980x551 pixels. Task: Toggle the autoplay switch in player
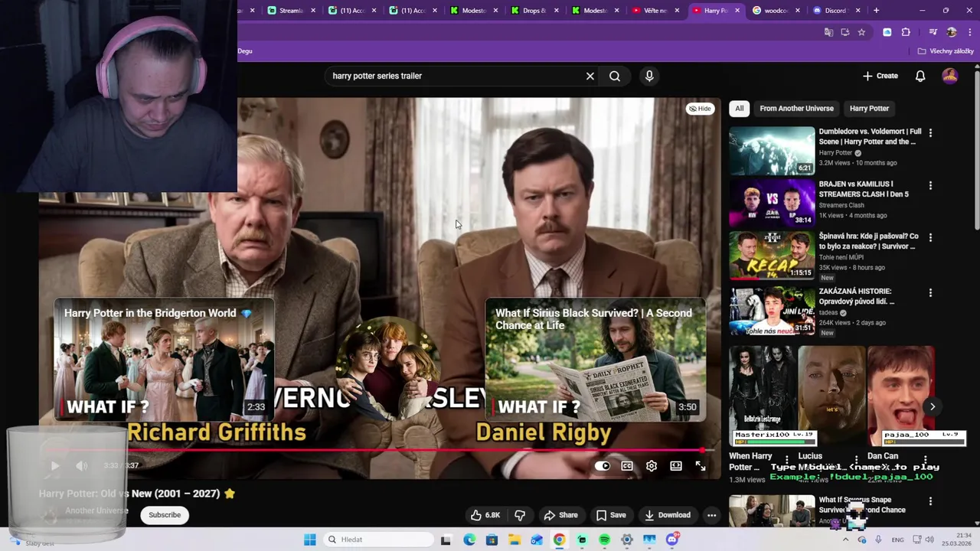pos(603,465)
